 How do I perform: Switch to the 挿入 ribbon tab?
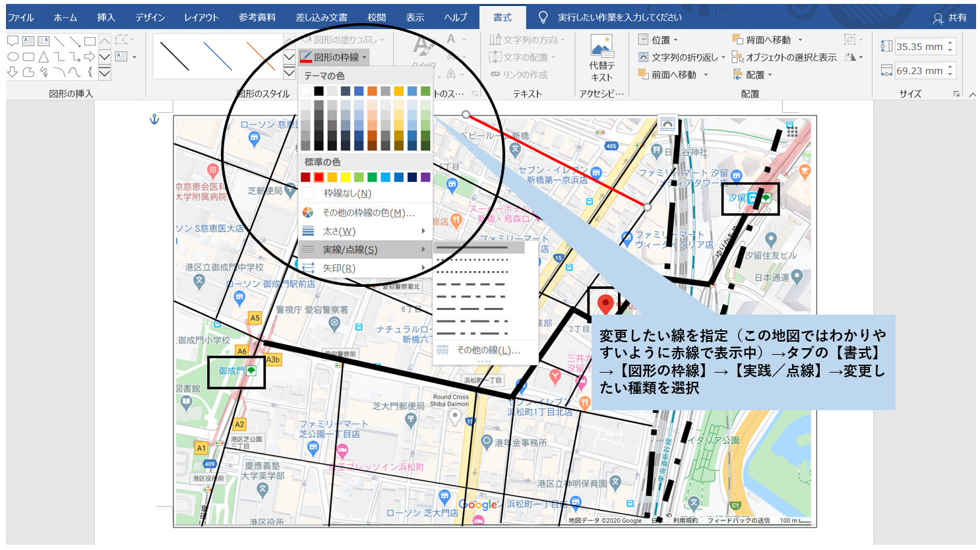point(106,18)
